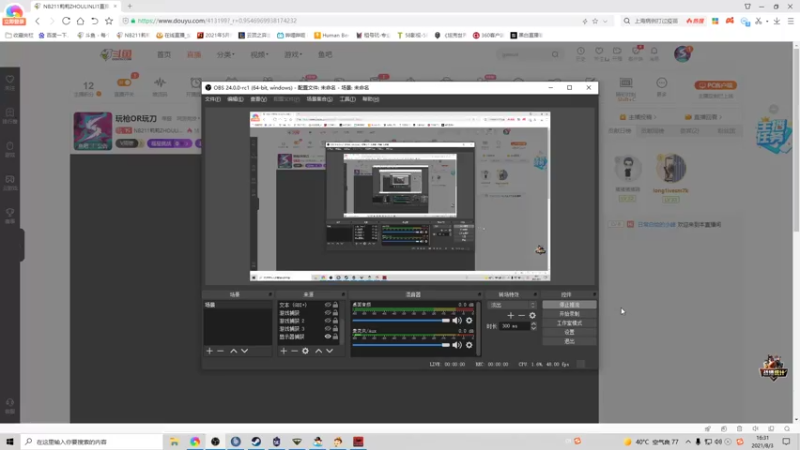Open desktop audio settings gear
800x450 pixels.
click(469, 320)
